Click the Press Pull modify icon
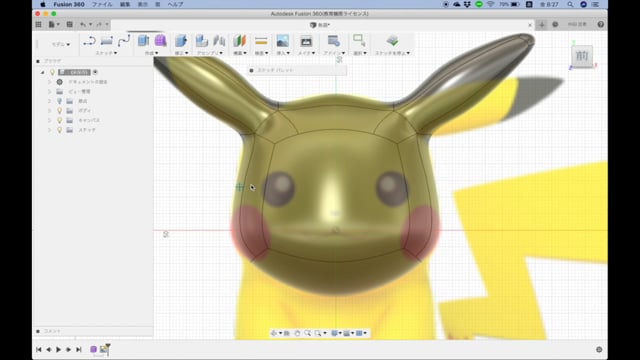Image resolution: width=640 pixels, height=360 pixels. pos(181,41)
